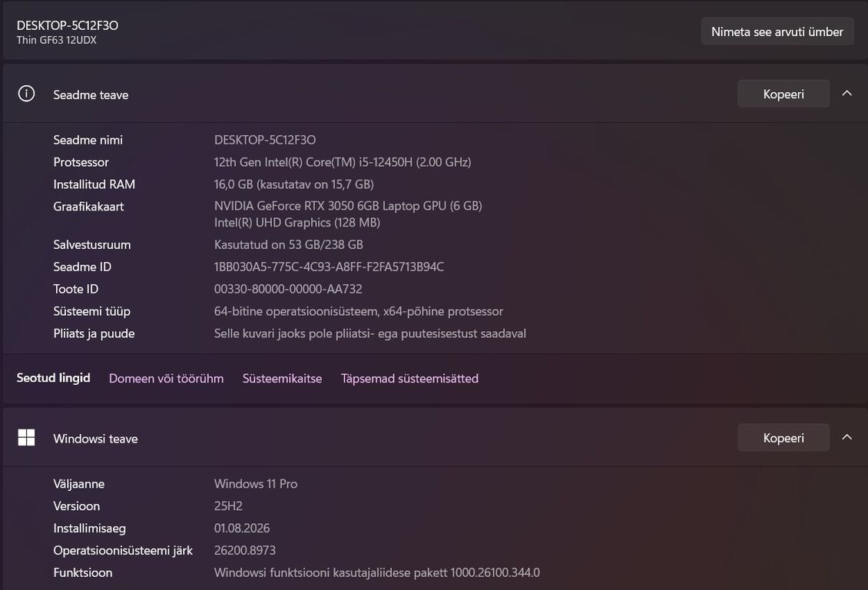868x590 pixels.
Task: Click Nimeta see arvuti ümber button
Action: click(x=777, y=31)
